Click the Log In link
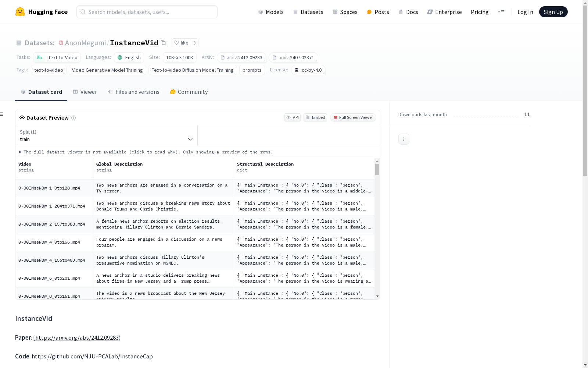Screen dimensions: 588x368 click(x=525, y=12)
